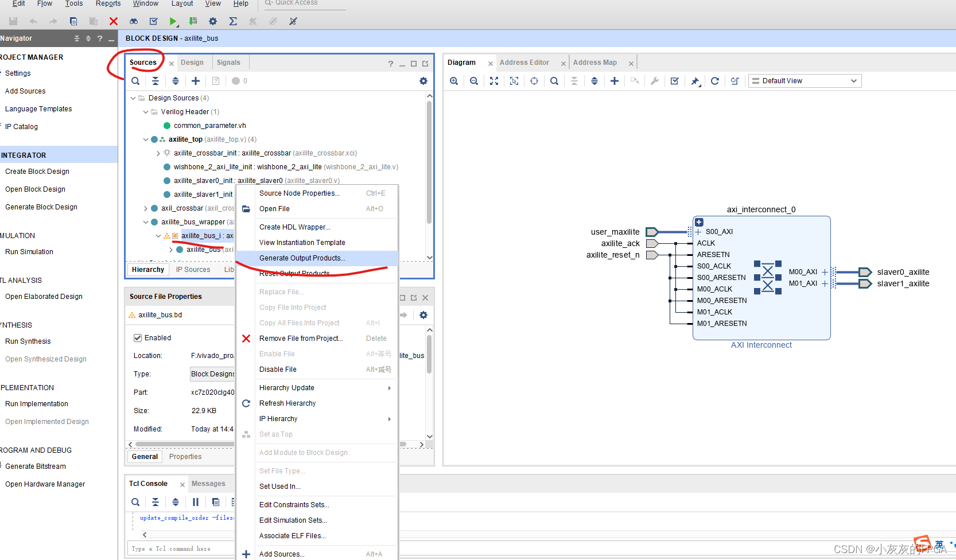Viewport: 956px width, 560px height.
Task: Open the Sources panel settings gear
Action: click(423, 81)
